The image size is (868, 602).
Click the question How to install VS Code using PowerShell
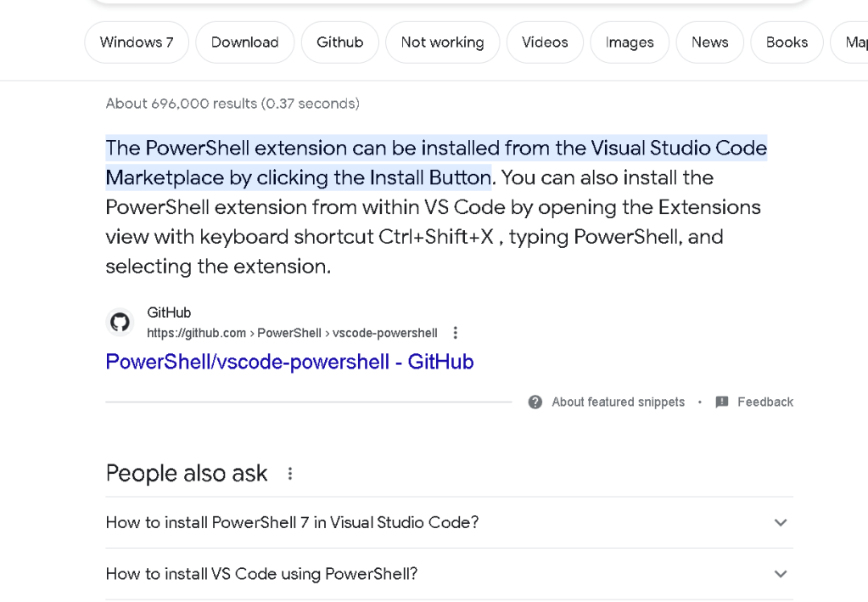coord(261,574)
